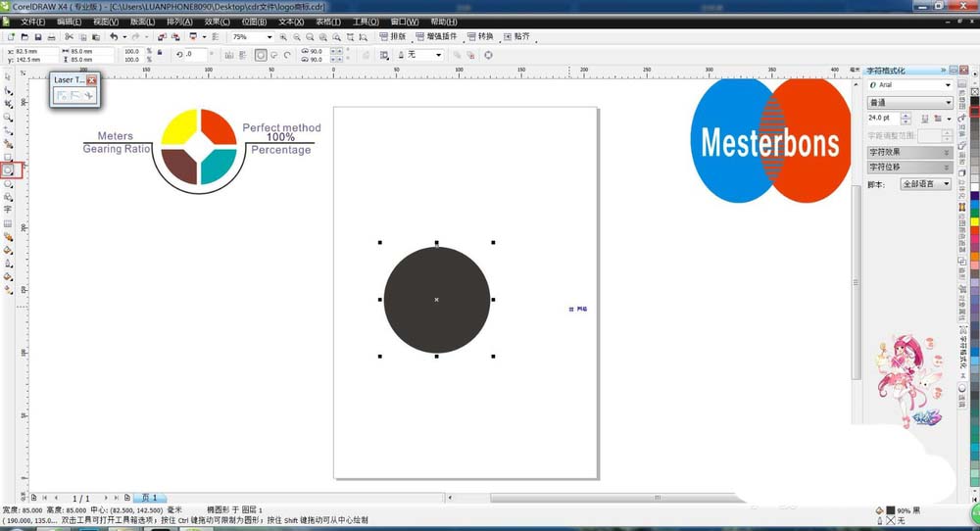Expand the 字符位移 section
This screenshot has width=980, height=531.
910,168
